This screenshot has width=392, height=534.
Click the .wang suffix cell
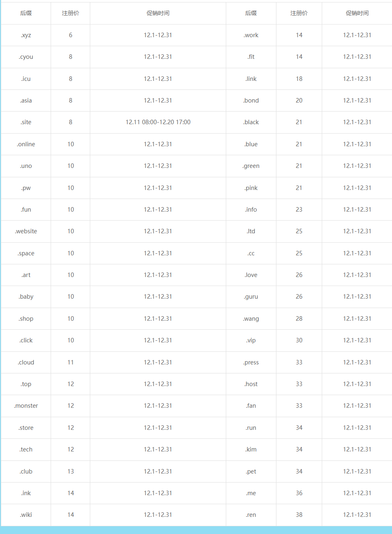click(251, 319)
